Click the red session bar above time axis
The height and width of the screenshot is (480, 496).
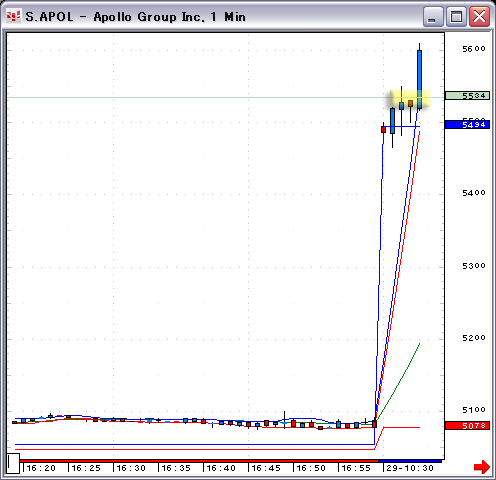[199, 461]
